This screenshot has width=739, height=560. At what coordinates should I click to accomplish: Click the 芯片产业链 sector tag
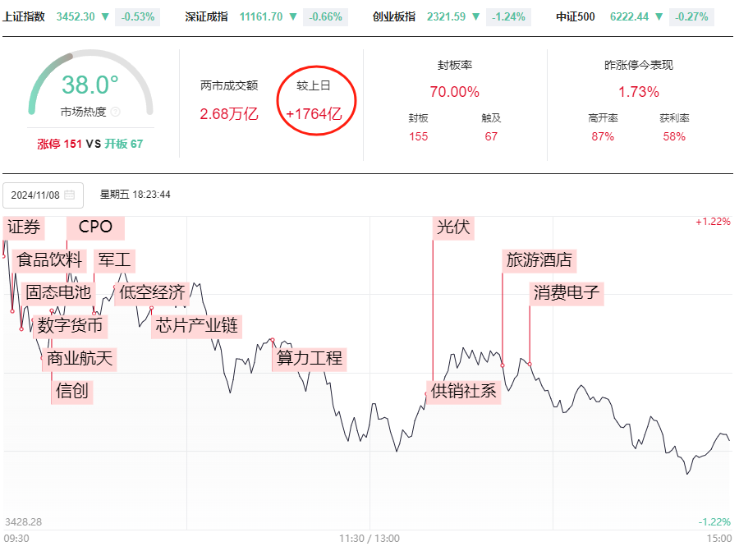pos(196,326)
